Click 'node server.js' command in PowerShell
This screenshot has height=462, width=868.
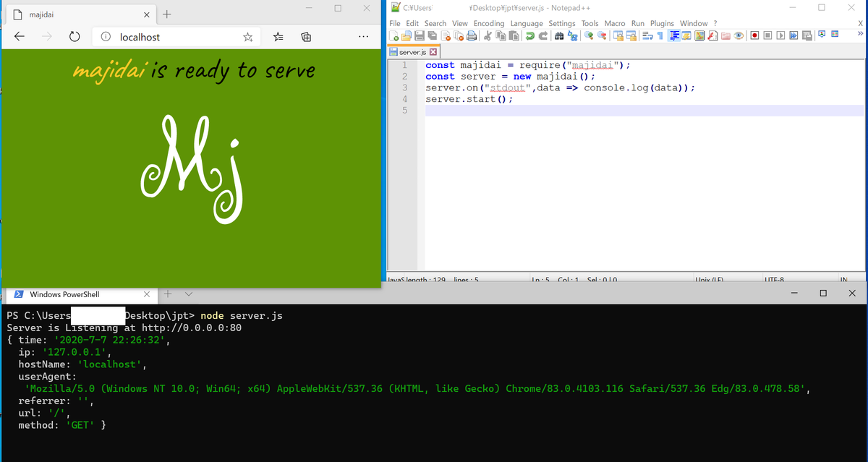pyautogui.click(x=242, y=316)
